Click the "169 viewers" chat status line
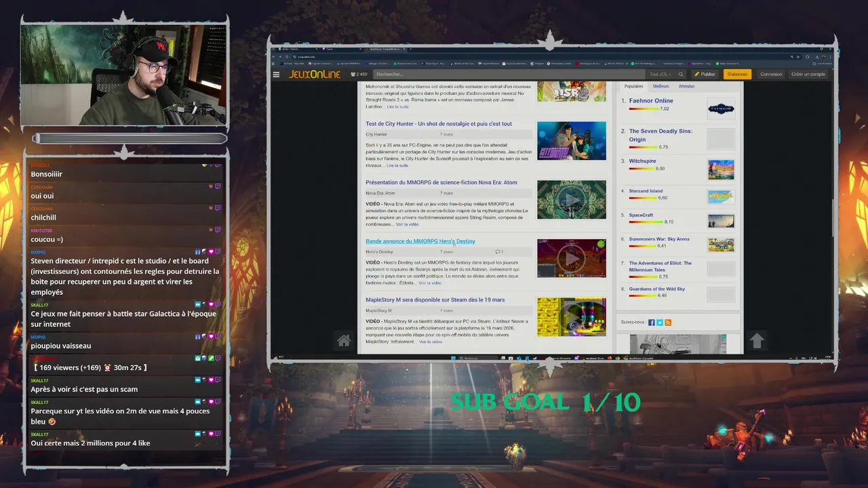The image size is (868, 488). pos(89,367)
